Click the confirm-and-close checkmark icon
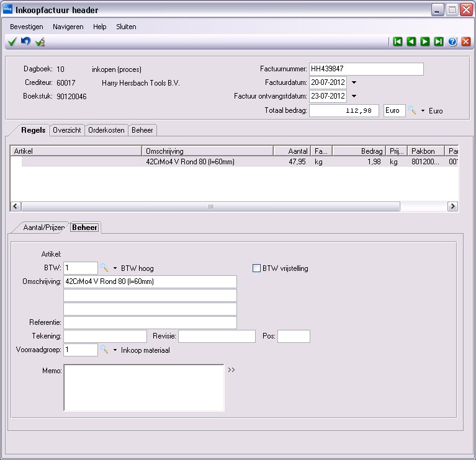Screen dimensions: 476x460 pyautogui.click(x=40, y=42)
